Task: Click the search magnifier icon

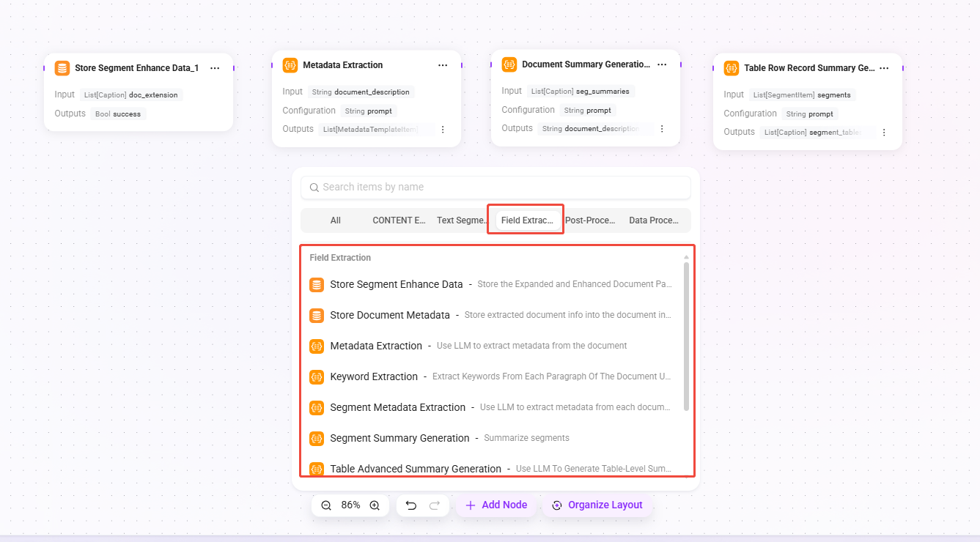Action: click(314, 188)
